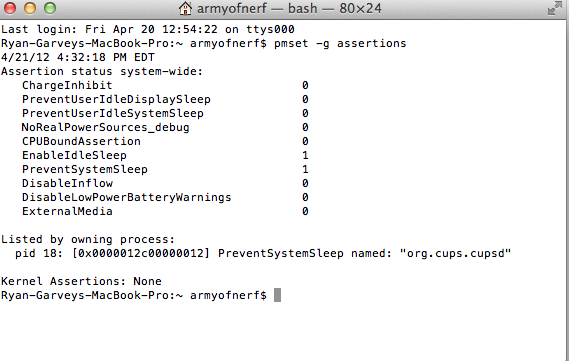The image size is (569, 361).
Task: Minimize the window with yellow button
Action: [30, 8]
